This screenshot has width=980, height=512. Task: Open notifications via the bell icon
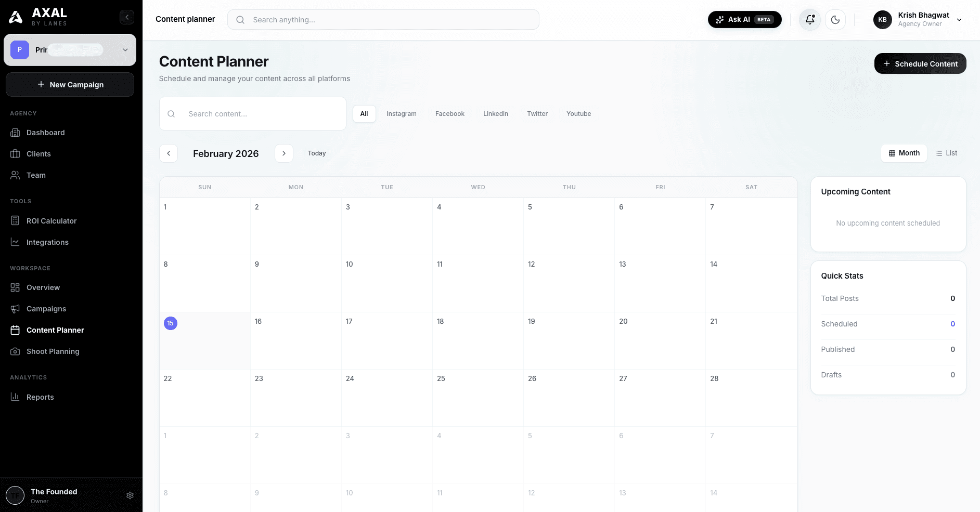(809, 19)
